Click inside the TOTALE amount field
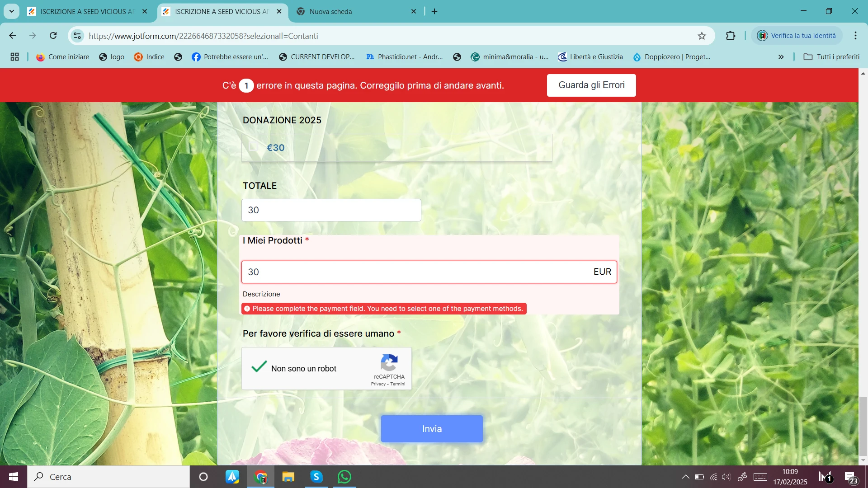The width and height of the screenshot is (868, 488). click(331, 210)
